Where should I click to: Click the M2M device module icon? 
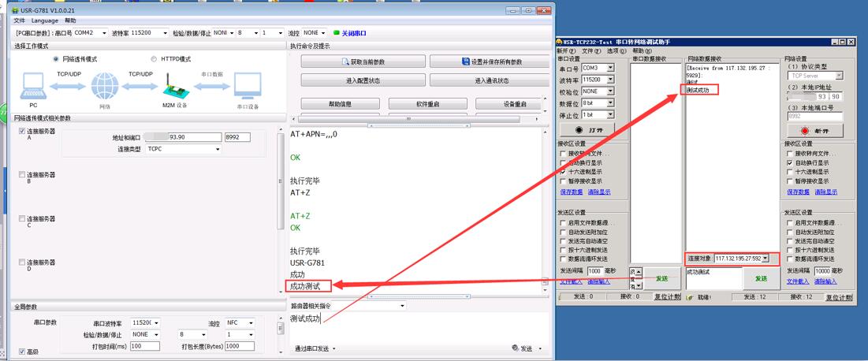[176, 87]
